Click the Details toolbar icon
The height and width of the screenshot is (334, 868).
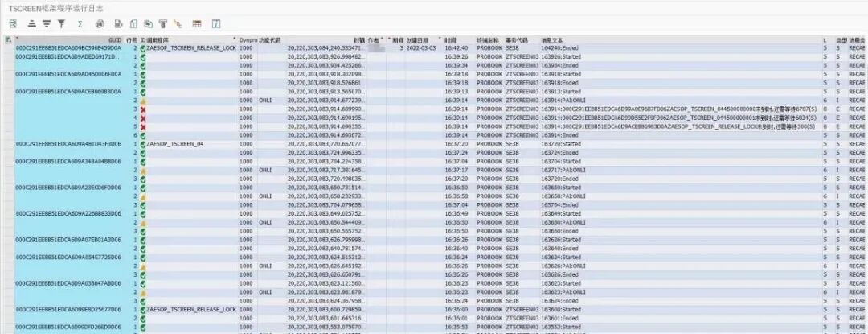(x=14, y=24)
